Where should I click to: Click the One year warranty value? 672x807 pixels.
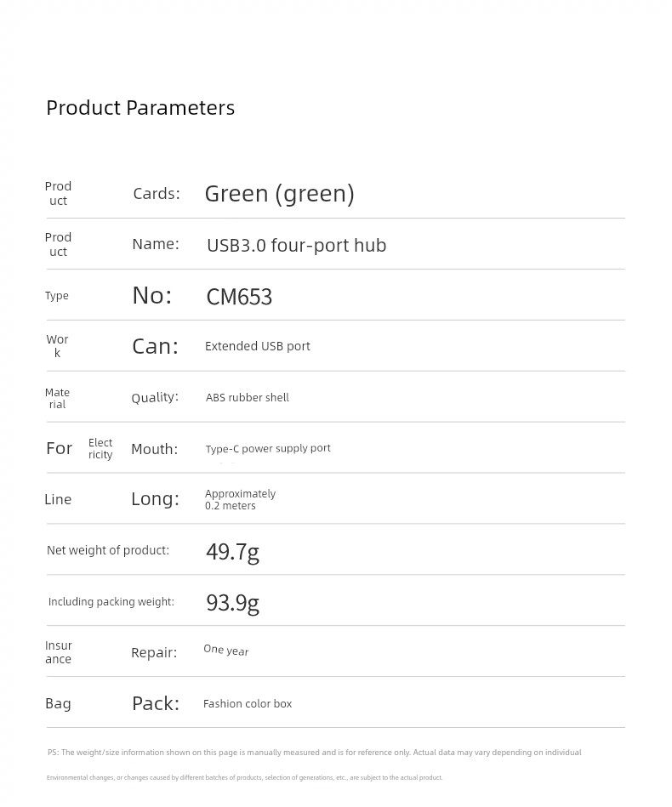225,651
